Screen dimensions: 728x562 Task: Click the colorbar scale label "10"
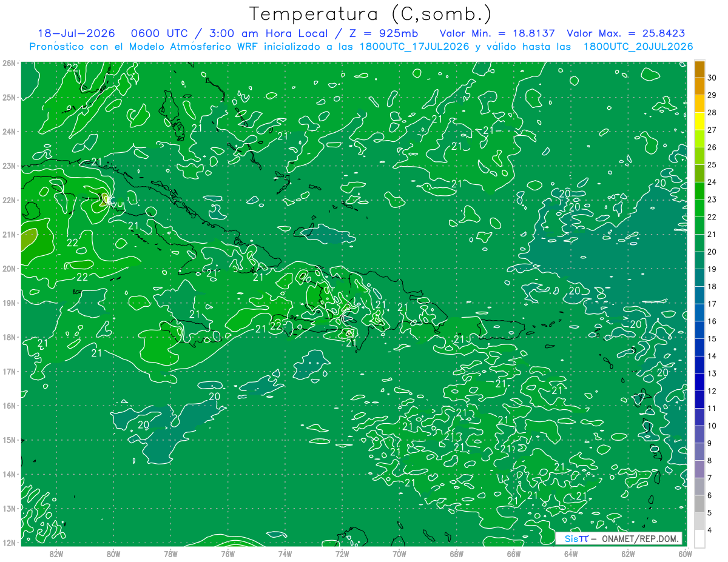712,426
